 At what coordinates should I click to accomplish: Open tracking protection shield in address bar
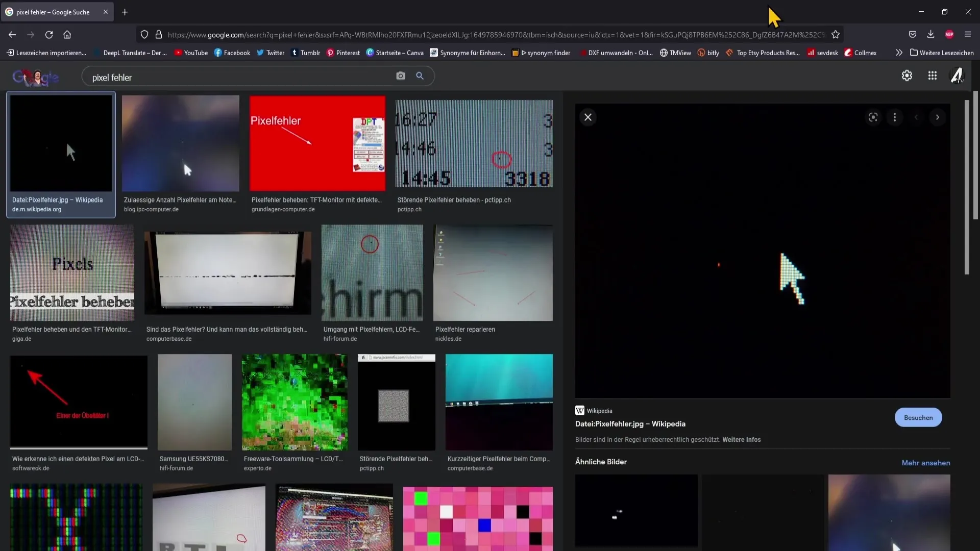(x=144, y=35)
